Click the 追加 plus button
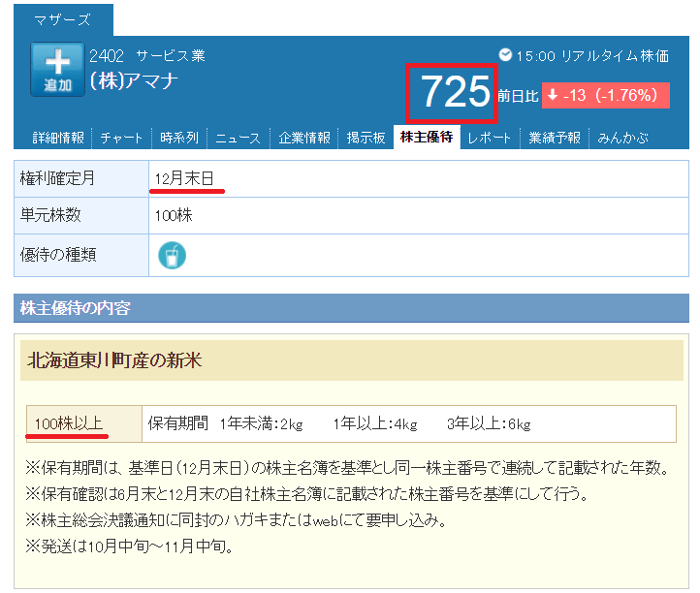 [57, 69]
